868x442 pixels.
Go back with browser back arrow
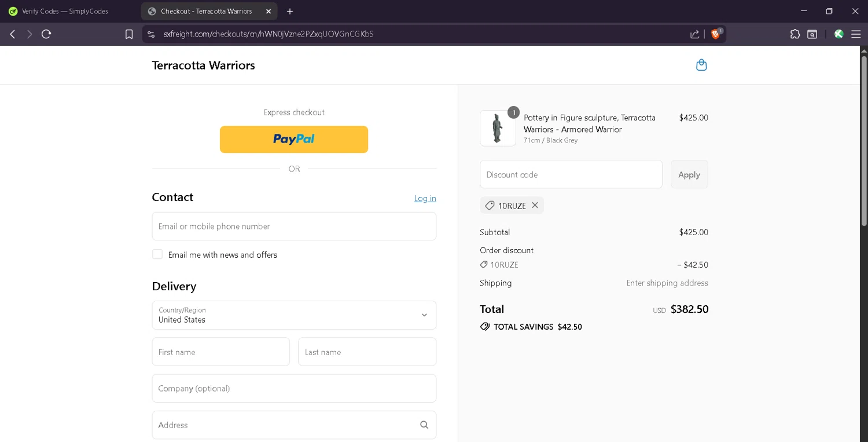[x=13, y=34]
